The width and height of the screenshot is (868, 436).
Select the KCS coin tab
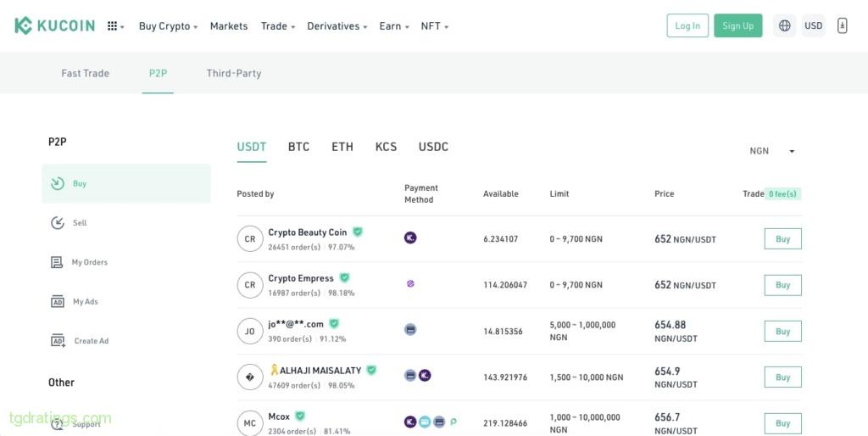point(386,147)
